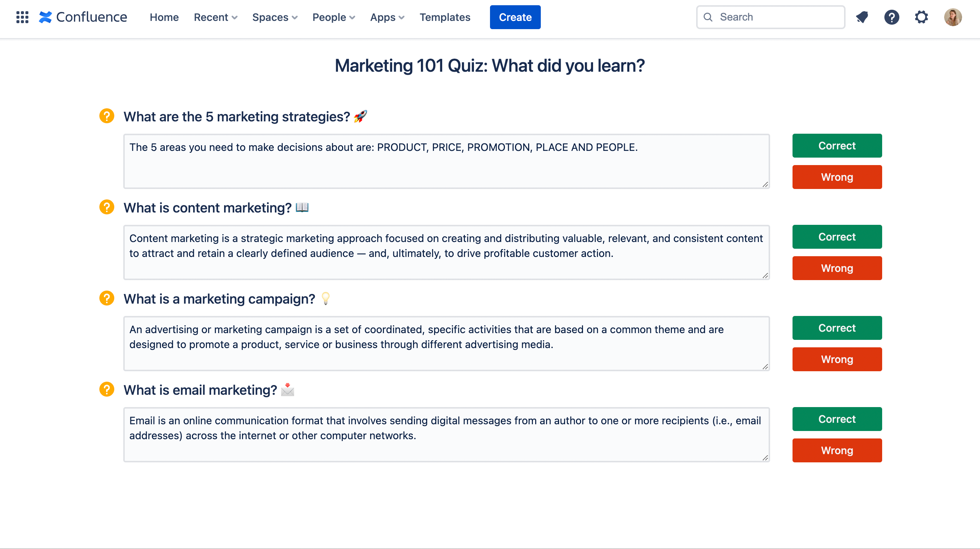Click question icon beside 5 marketing strategies
Image resolution: width=980 pixels, height=549 pixels.
(x=106, y=116)
